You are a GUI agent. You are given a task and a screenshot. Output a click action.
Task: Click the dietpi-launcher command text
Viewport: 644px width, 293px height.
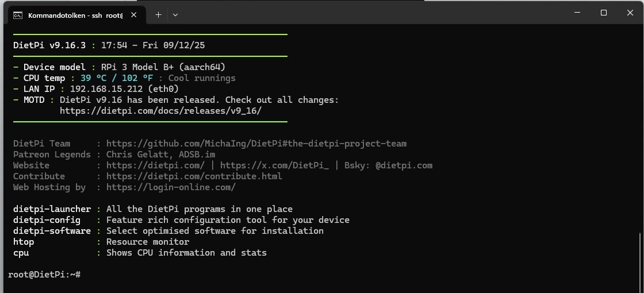pos(52,209)
